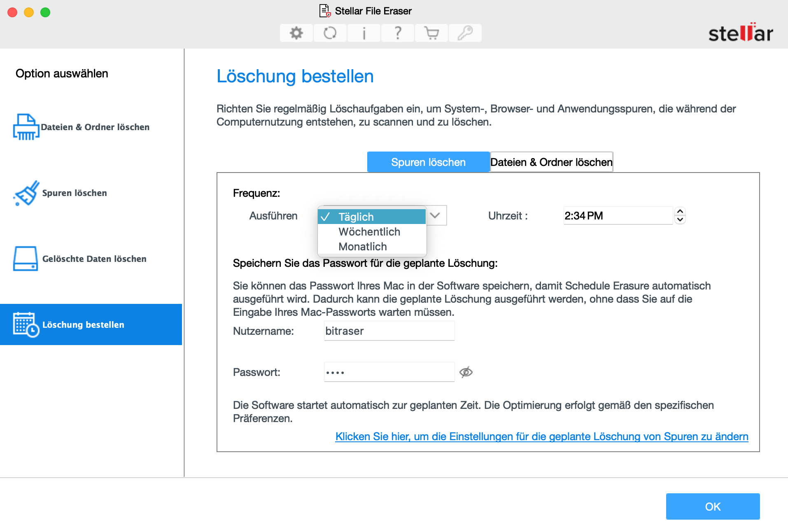Click the Passwort input field
The image size is (788, 532).
(389, 372)
